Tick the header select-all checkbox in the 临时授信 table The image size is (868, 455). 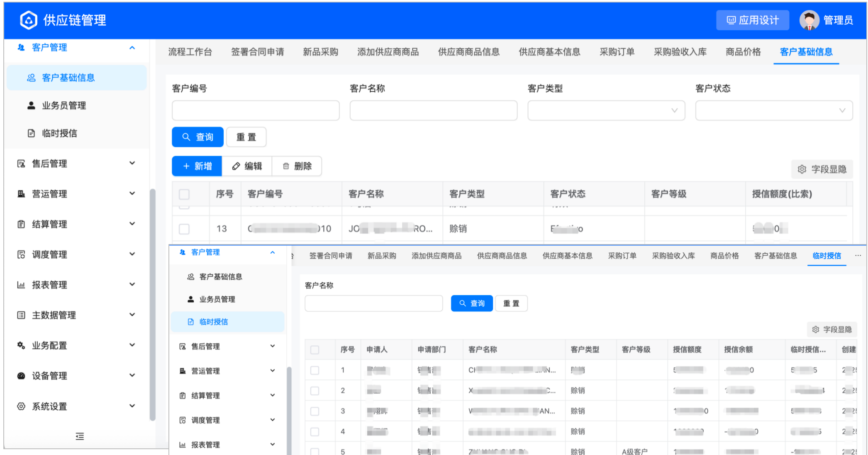(x=315, y=350)
